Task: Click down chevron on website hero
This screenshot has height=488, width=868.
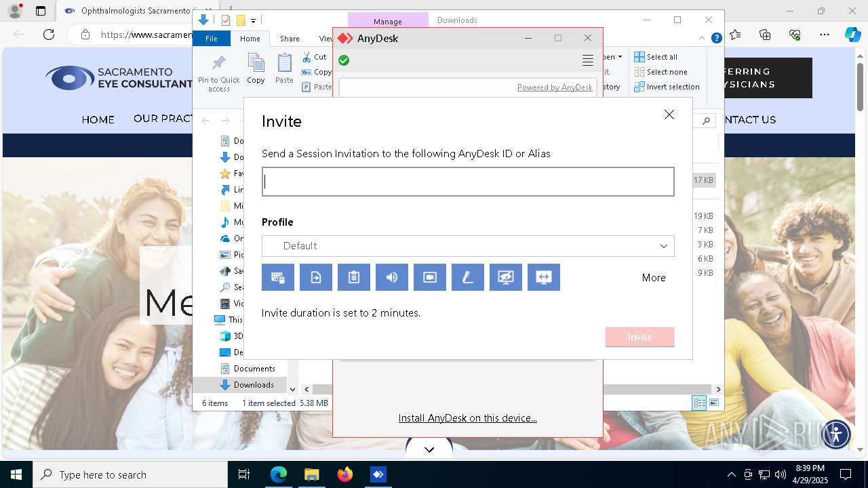Action: coord(429,449)
